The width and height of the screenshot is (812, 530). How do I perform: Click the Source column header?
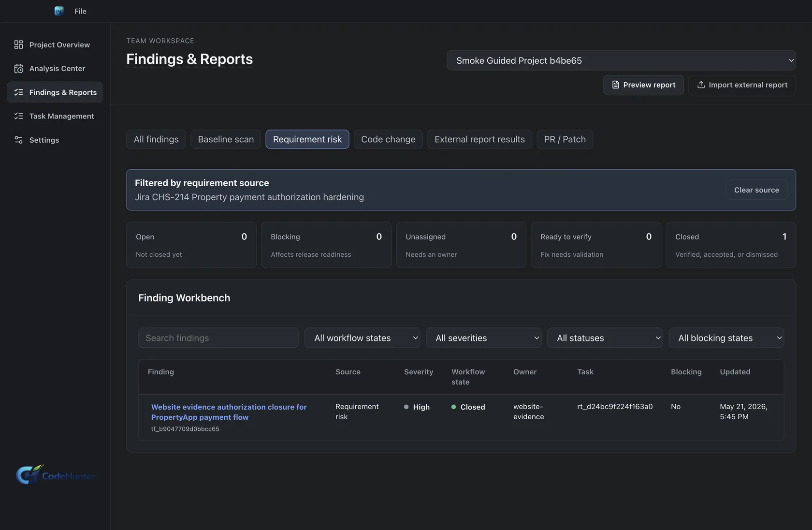tap(348, 372)
